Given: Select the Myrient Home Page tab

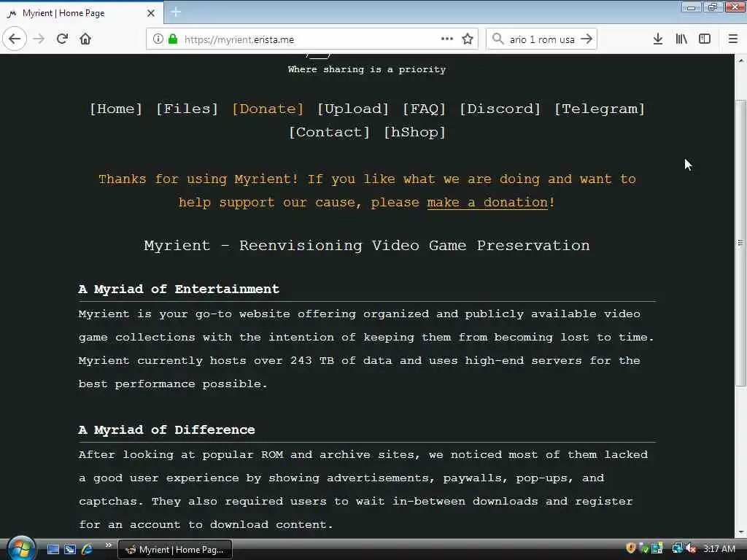Looking at the screenshot, I should pos(81,13).
